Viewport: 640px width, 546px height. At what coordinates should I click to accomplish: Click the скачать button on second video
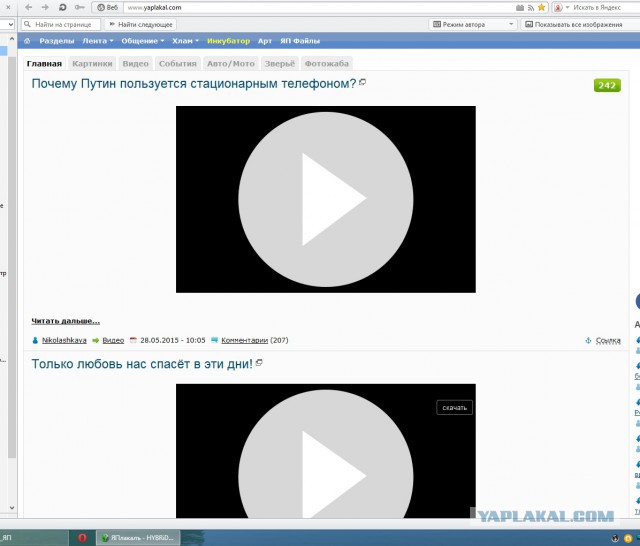pos(455,407)
